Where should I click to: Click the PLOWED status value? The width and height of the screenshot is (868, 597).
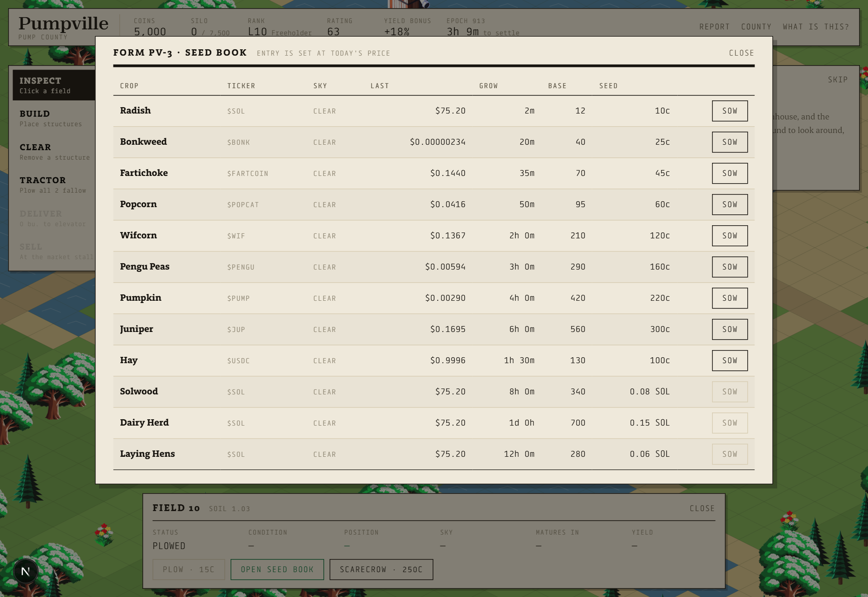[169, 546]
